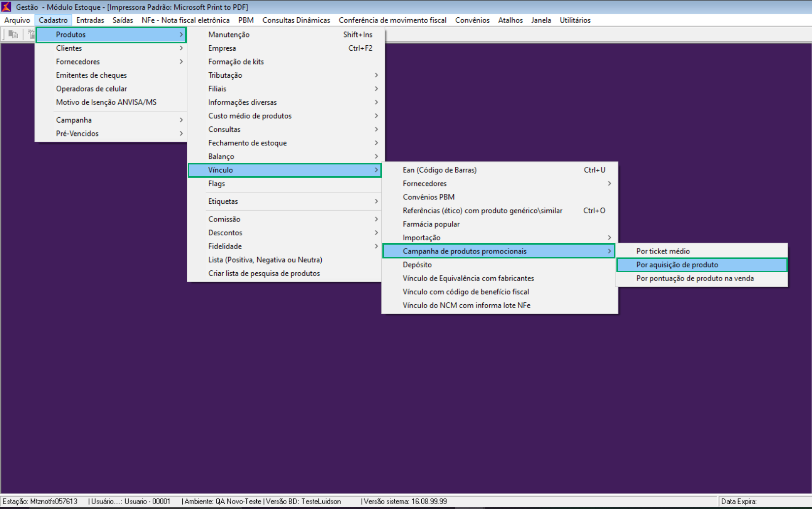Expand the Campanha submenu in Cadastro
The height and width of the screenshot is (509, 812).
coord(111,120)
